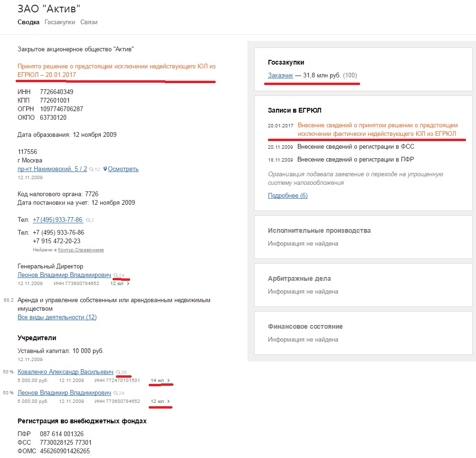Open the Заказчик procurement link
476x458 pixels.
point(280,75)
